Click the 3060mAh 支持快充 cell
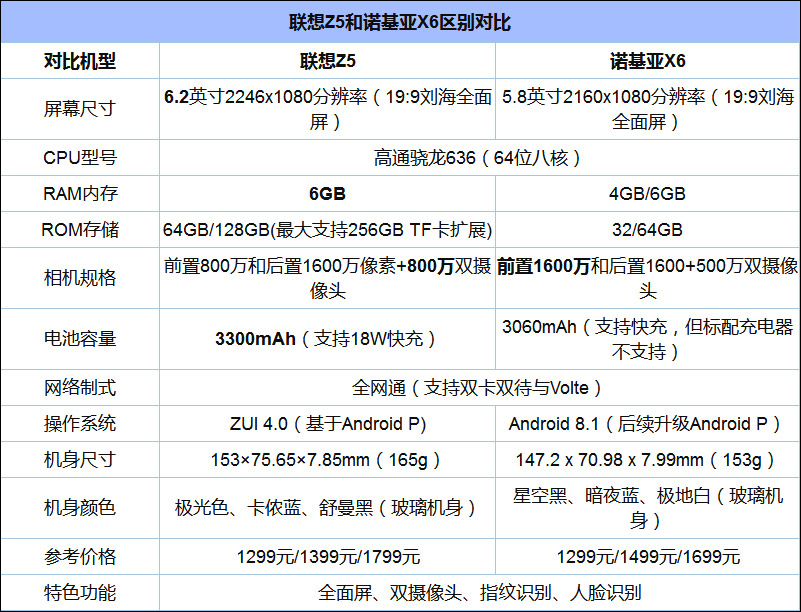 point(647,339)
